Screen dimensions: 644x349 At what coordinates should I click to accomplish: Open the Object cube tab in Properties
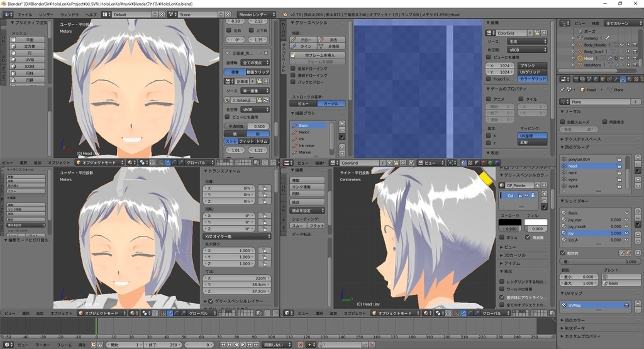click(603, 79)
